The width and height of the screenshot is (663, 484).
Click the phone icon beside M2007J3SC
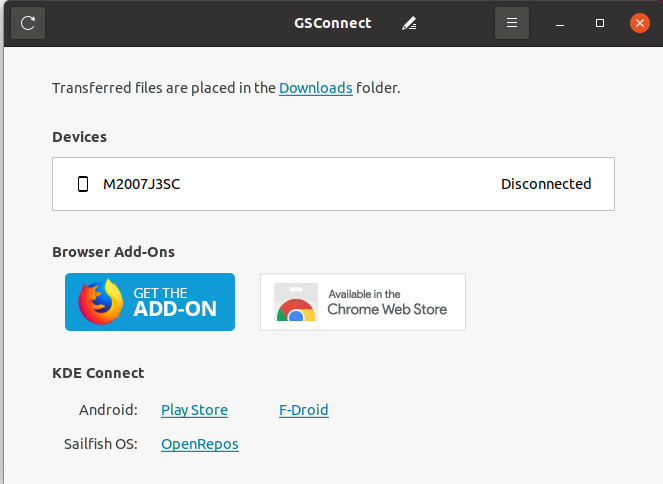tap(83, 184)
